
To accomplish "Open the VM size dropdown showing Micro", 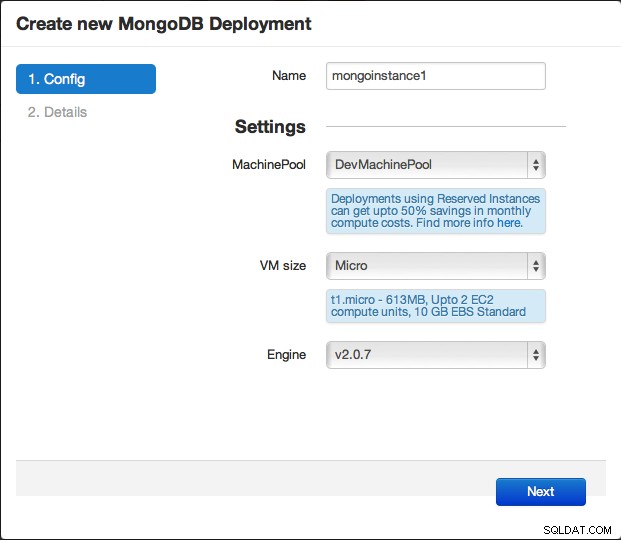I will point(436,266).
